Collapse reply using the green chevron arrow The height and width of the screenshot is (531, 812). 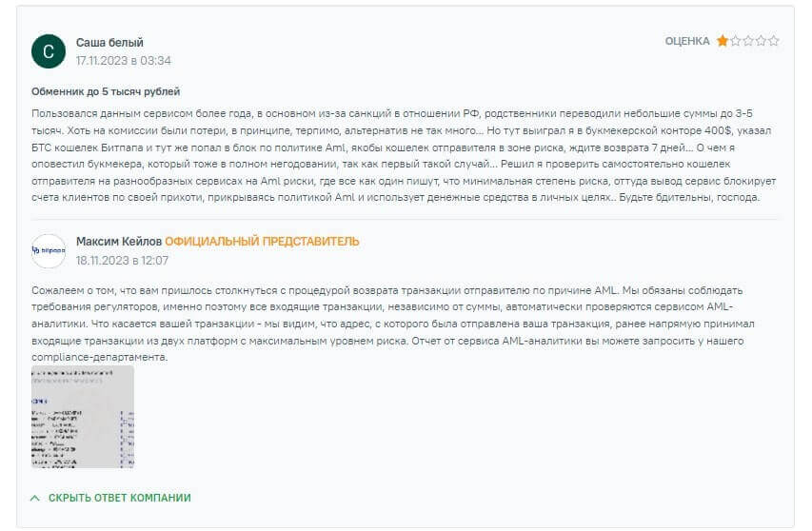(35, 498)
